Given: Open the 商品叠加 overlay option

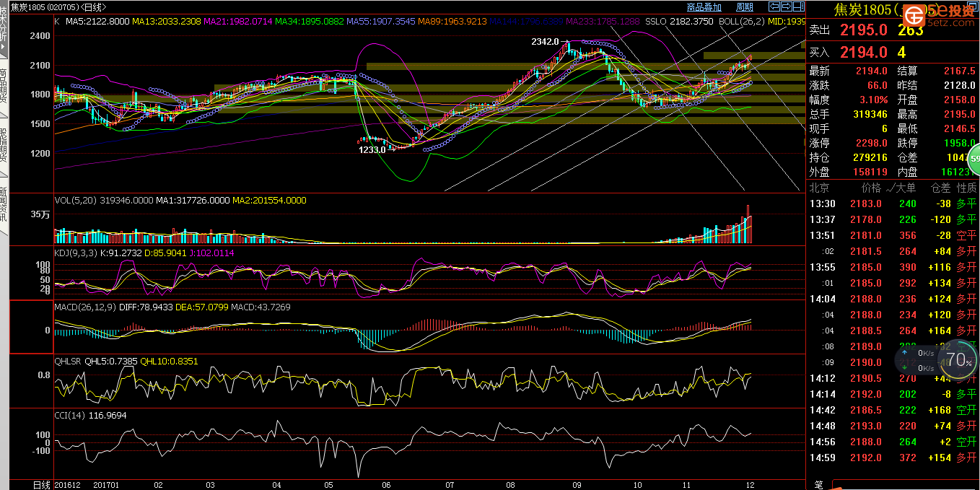Looking at the screenshot, I should click(704, 6).
